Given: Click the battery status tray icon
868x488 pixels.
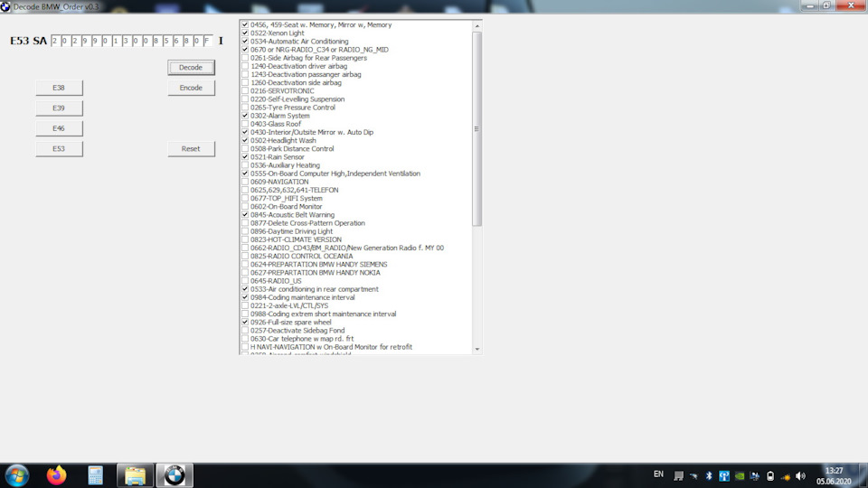Looking at the screenshot, I should pyautogui.click(x=770, y=476).
